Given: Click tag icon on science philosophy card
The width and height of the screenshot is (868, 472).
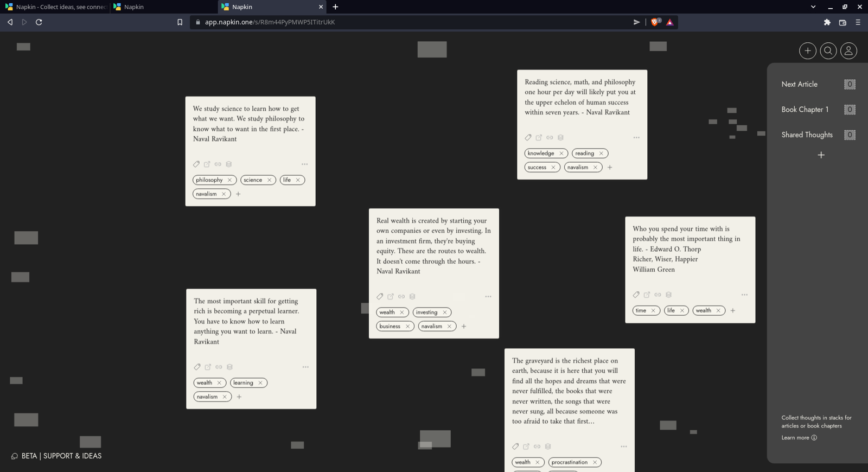Looking at the screenshot, I should pos(196,164).
